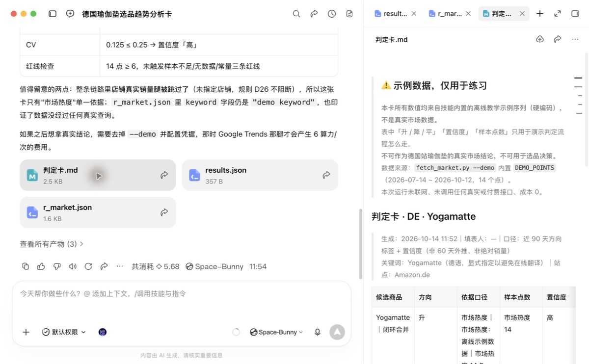589x364 pixels.
Task: Click the heading 判定卡 · DE · Yogamatte
Action: [424, 216]
